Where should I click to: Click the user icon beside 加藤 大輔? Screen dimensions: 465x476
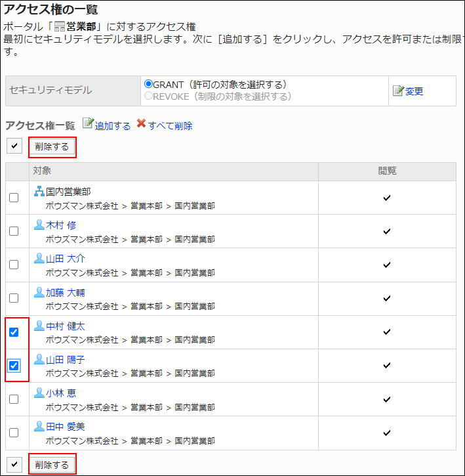(x=39, y=292)
